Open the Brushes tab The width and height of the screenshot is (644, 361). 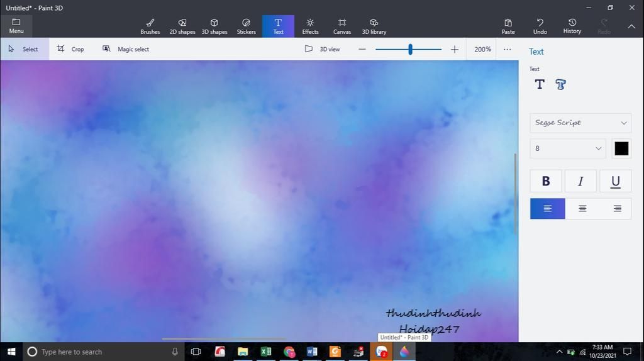point(150,26)
